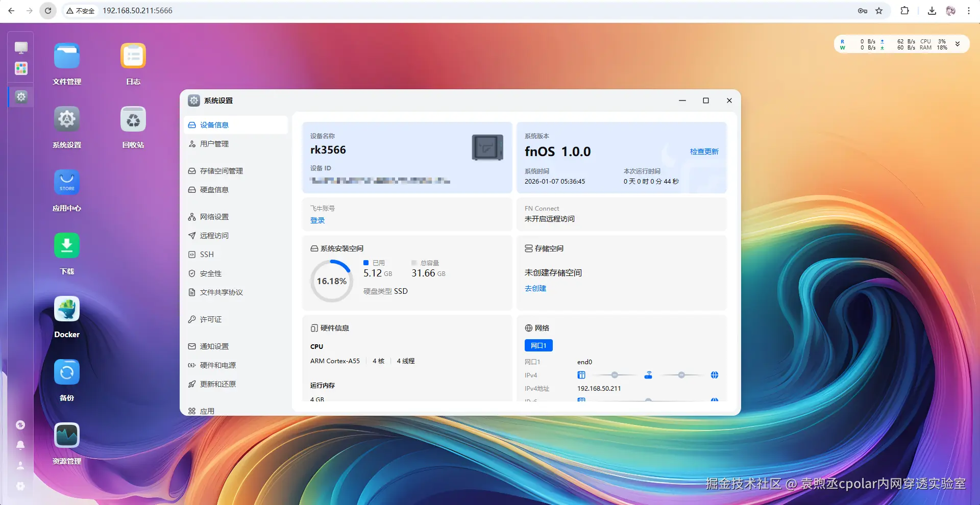
Task: Open the 文件管理 desktop app
Action: tap(67, 56)
